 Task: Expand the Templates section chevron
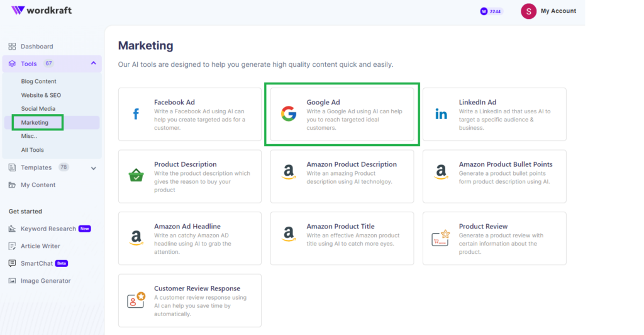(93, 168)
